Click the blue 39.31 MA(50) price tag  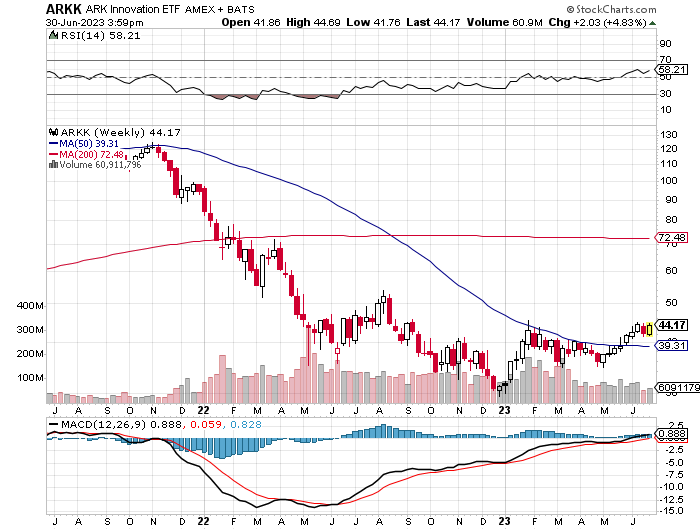pos(672,345)
